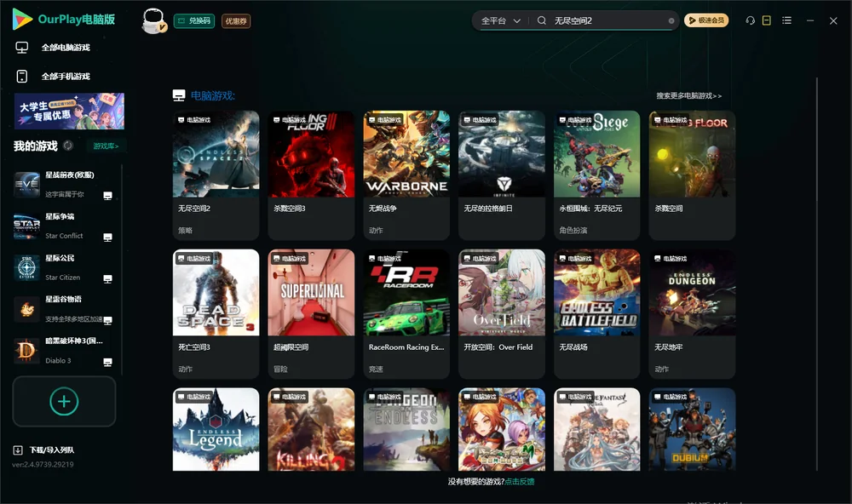
Task: Open the list menu icon in title bar
Action: (786, 20)
